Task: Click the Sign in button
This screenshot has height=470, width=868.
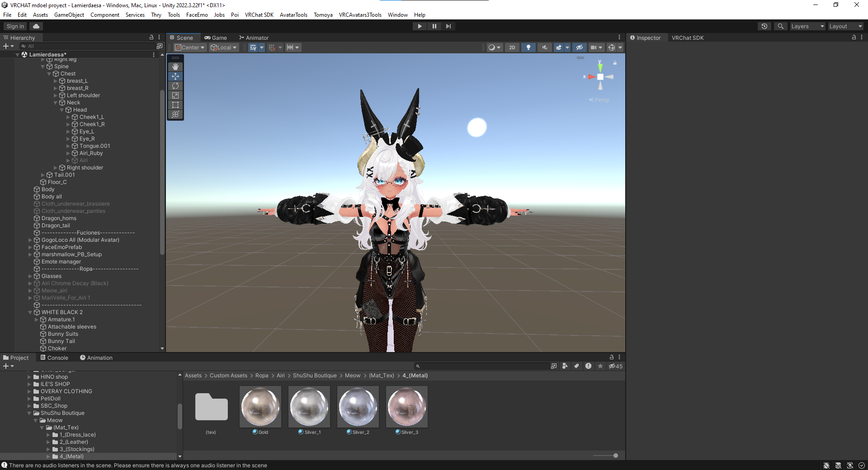Action: [x=15, y=26]
